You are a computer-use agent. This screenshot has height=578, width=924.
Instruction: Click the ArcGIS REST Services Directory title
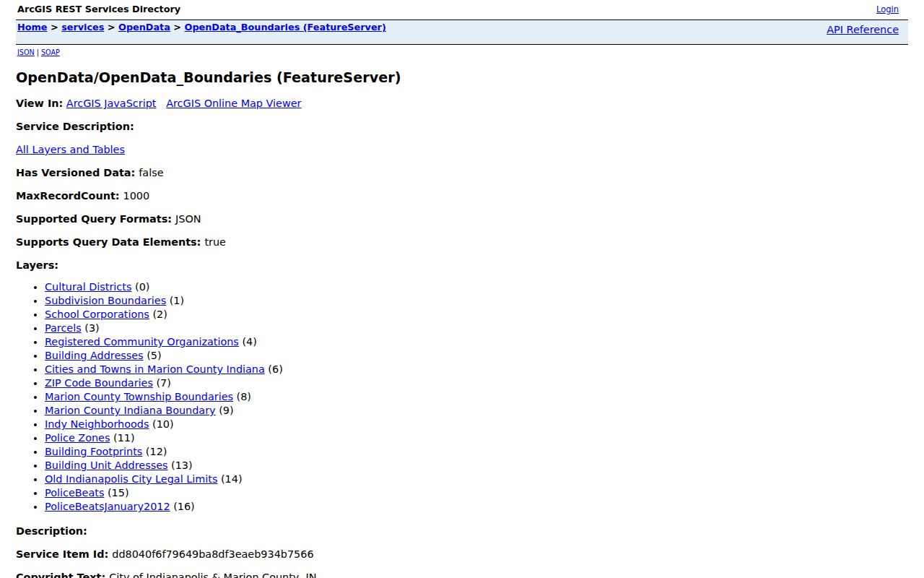coord(99,9)
